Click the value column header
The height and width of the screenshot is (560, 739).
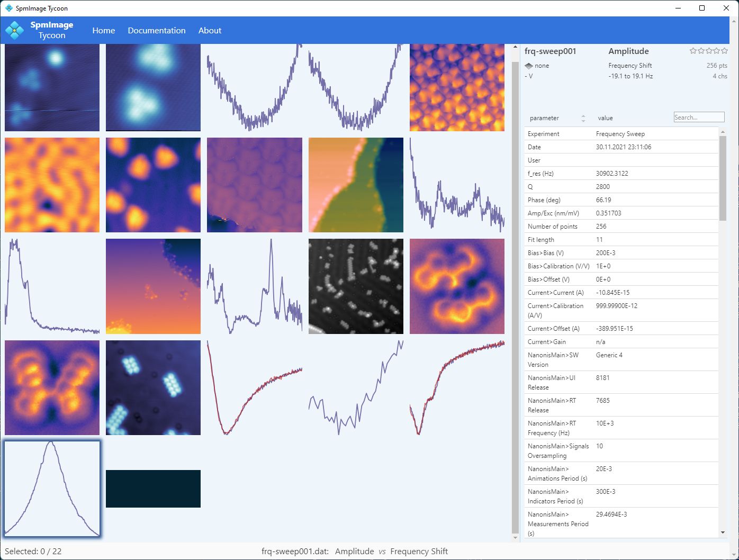605,118
